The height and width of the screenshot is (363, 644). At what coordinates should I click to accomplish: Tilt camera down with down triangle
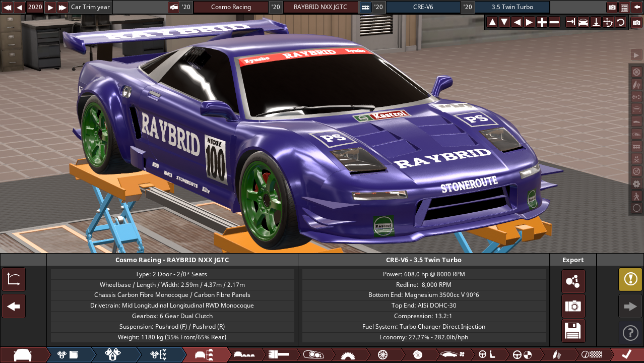pos(504,22)
